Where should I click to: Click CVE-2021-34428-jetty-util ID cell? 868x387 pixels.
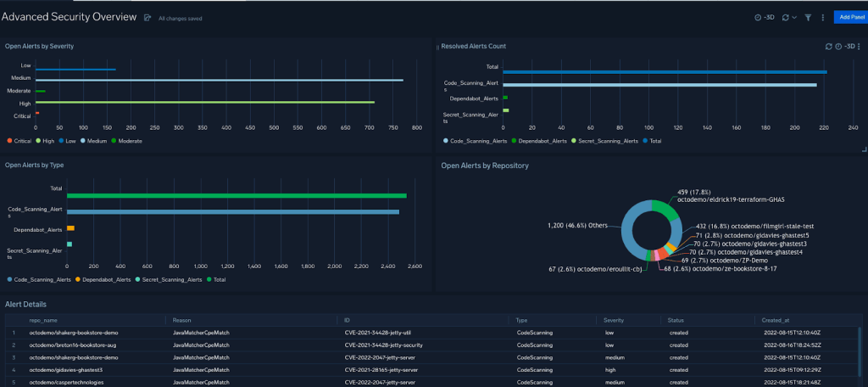tap(377, 333)
